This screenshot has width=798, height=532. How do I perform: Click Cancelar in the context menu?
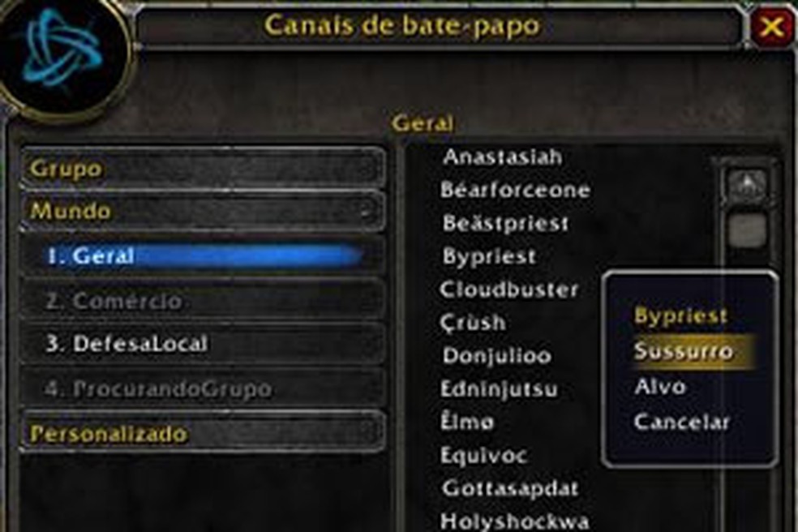[681, 422]
